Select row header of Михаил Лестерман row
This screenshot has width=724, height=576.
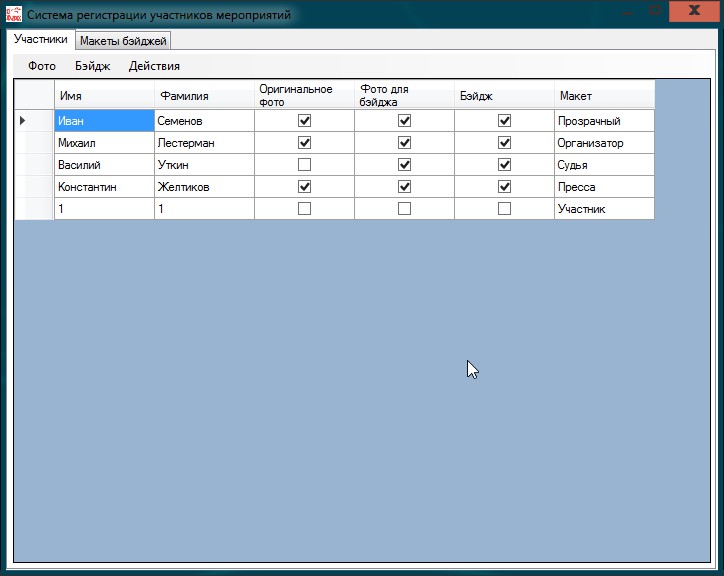coord(34,143)
